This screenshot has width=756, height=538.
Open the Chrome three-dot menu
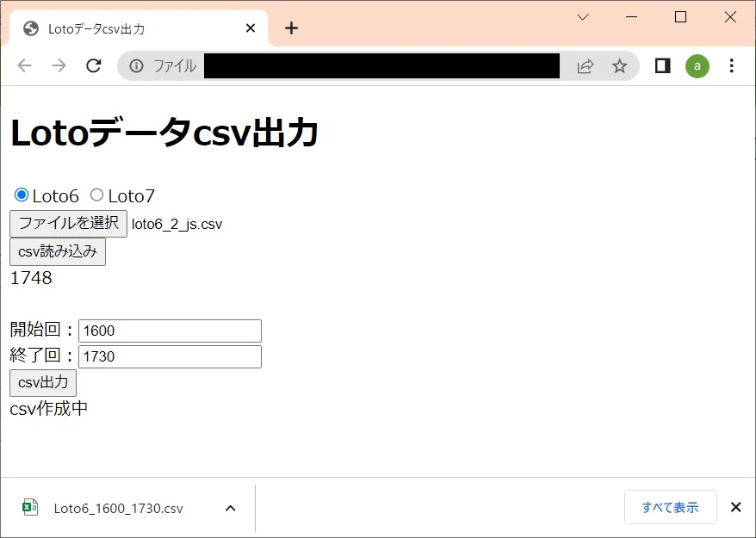pos(732,65)
